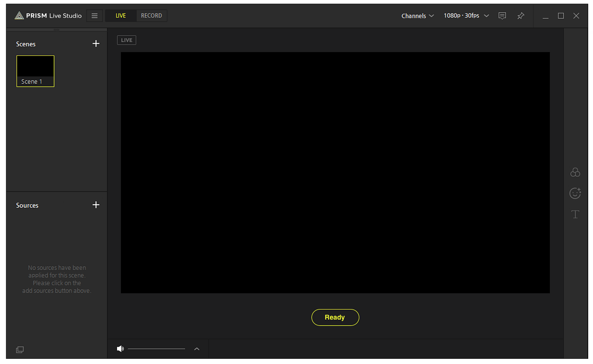Open the color filter effects panel
Viewport: 593px width, 364px height.
pos(575,172)
